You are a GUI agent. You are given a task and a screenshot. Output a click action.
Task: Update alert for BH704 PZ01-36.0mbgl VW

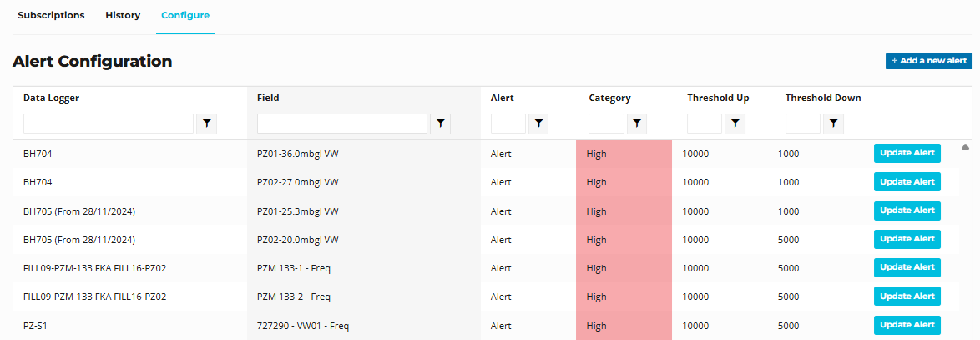click(907, 154)
